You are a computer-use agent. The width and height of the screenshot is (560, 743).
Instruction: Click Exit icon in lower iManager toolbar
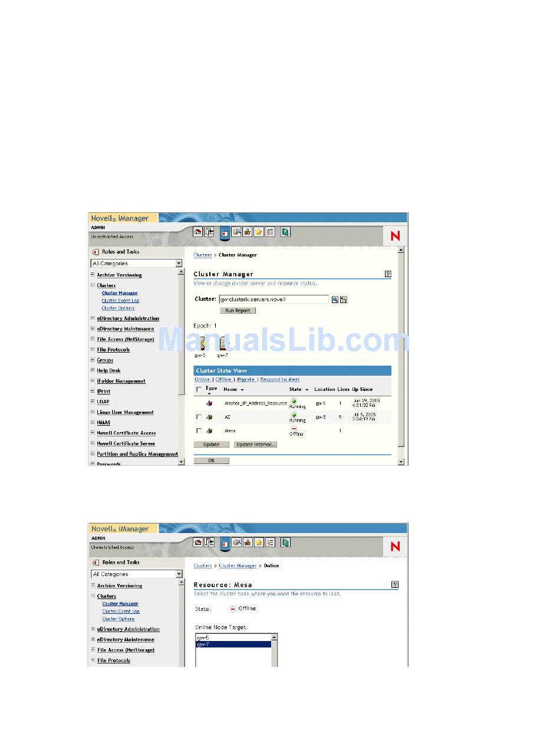(x=209, y=543)
